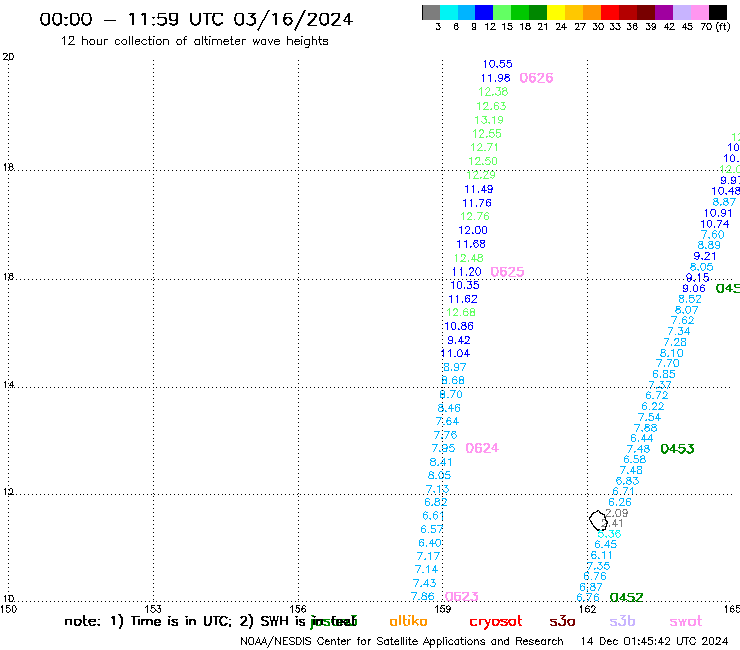Select the 's3a' satellite legend label
The height and width of the screenshot is (650, 740).
[562, 622]
